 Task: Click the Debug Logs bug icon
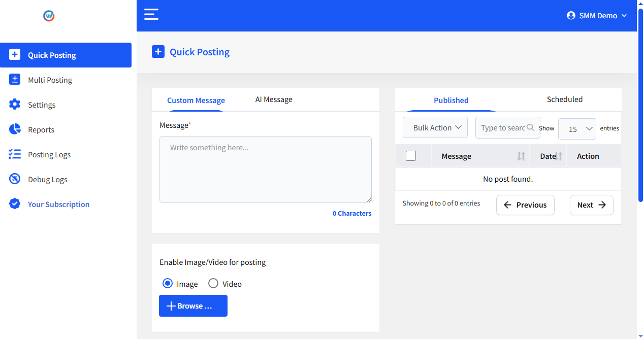(x=15, y=179)
